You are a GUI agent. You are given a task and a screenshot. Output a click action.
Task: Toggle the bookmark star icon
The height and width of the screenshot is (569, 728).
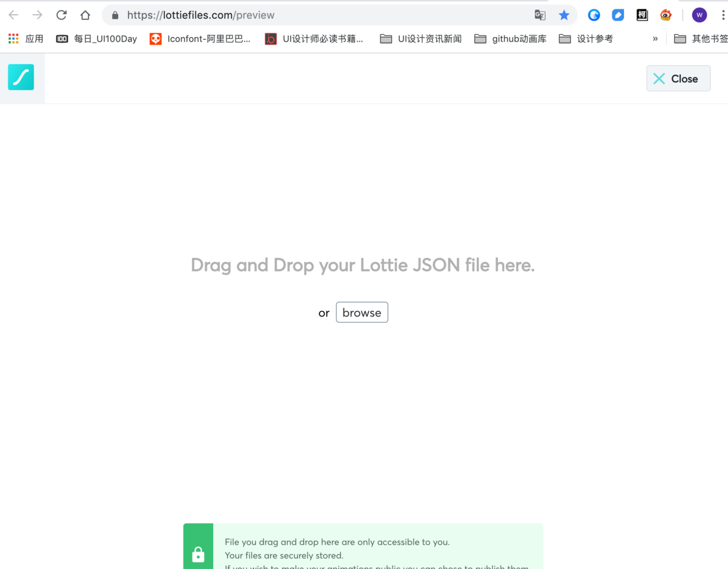tap(564, 15)
